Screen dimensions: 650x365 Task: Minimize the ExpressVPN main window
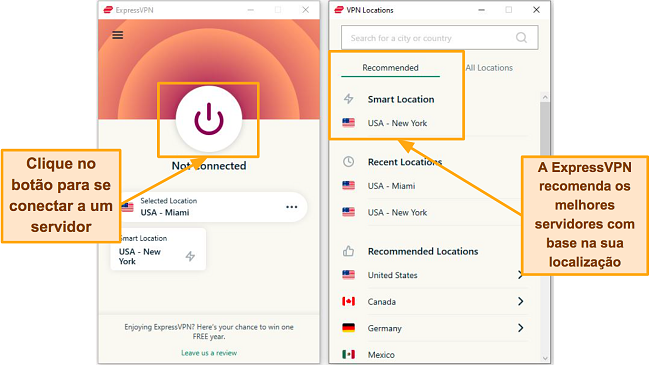251,10
